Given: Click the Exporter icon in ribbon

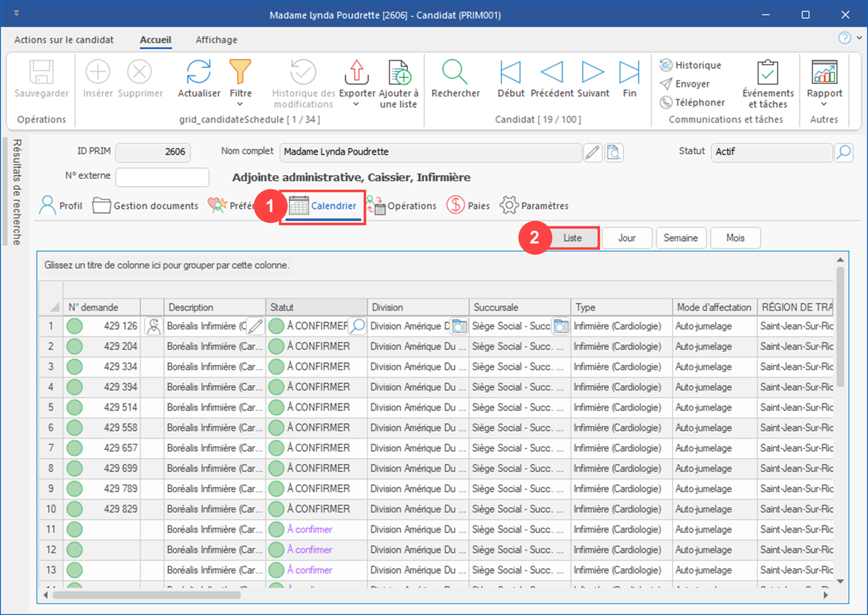Looking at the screenshot, I should point(356,73).
